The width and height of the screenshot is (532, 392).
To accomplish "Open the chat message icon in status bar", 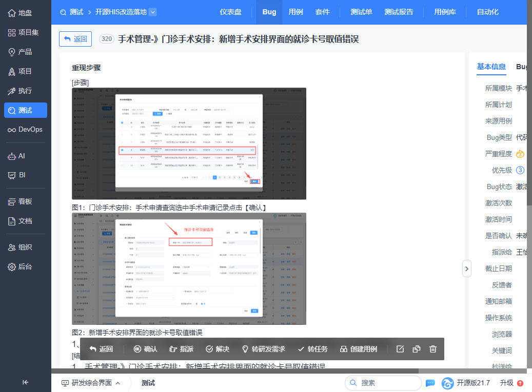I will coord(430,383).
